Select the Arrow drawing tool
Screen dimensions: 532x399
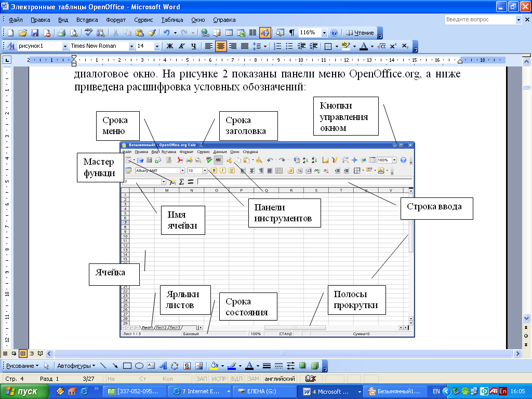[x=115, y=366]
